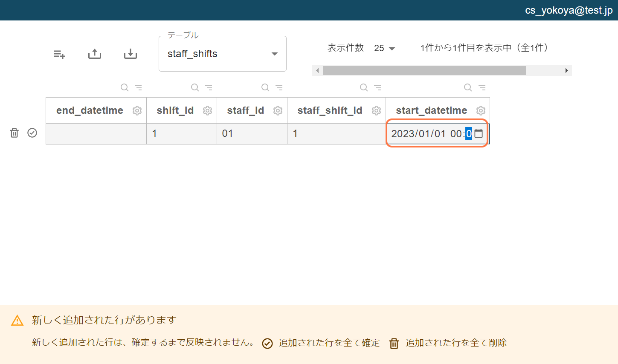
Task: Click the add new row icon
Action: [x=59, y=54]
